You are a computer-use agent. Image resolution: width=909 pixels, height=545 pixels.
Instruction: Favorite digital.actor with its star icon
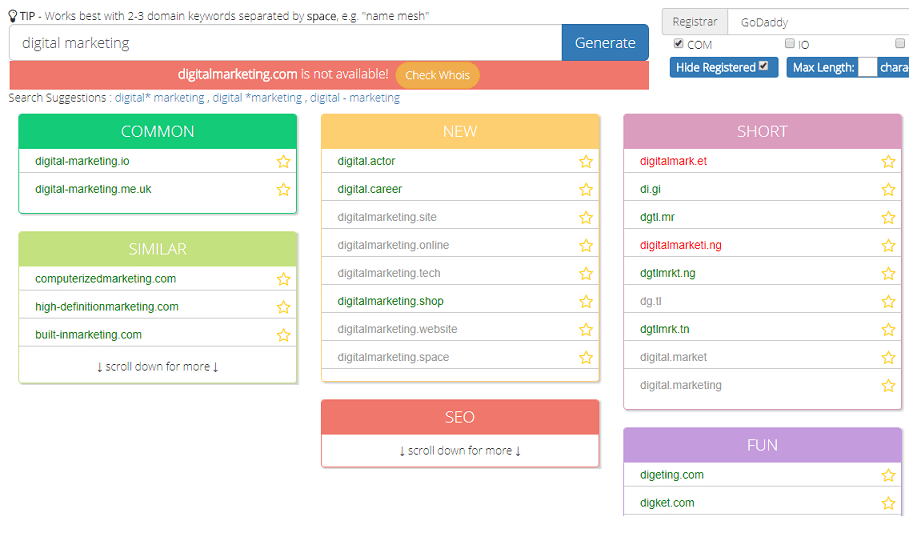[586, 161]
